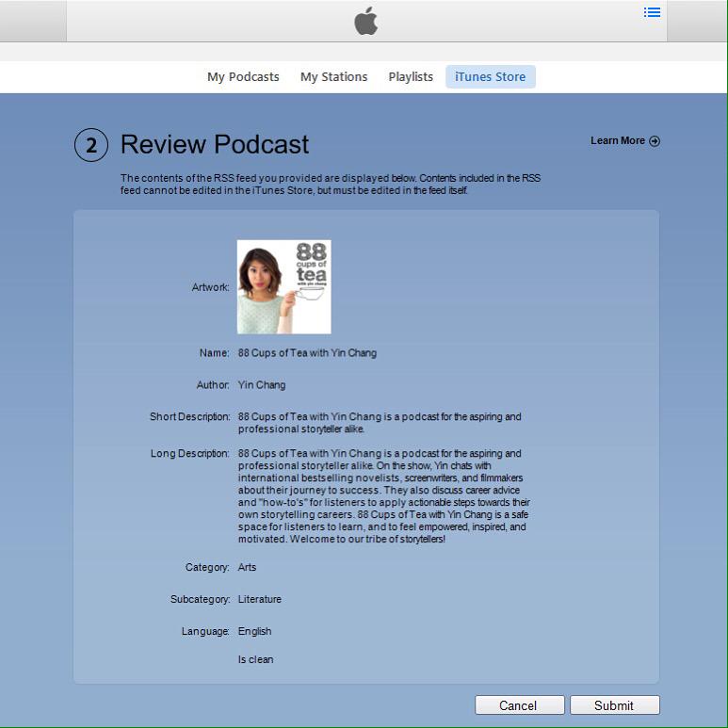Open the Playlists tab

[411, 76]
